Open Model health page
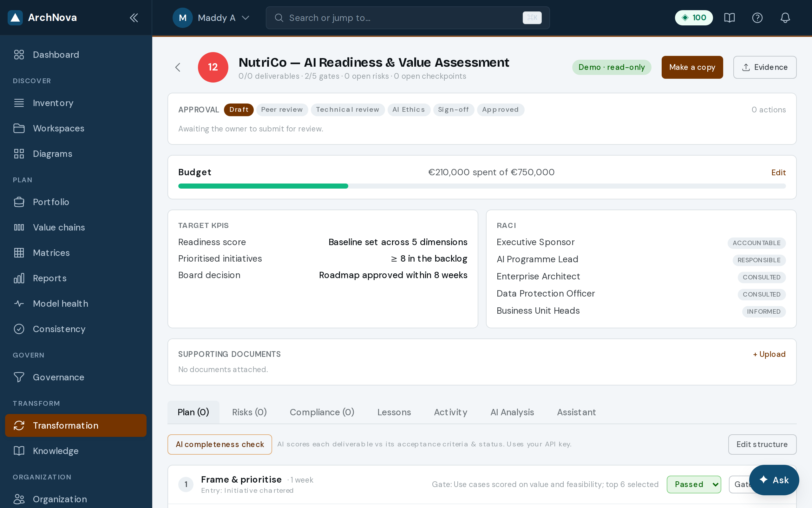 [x=76, y=304]
